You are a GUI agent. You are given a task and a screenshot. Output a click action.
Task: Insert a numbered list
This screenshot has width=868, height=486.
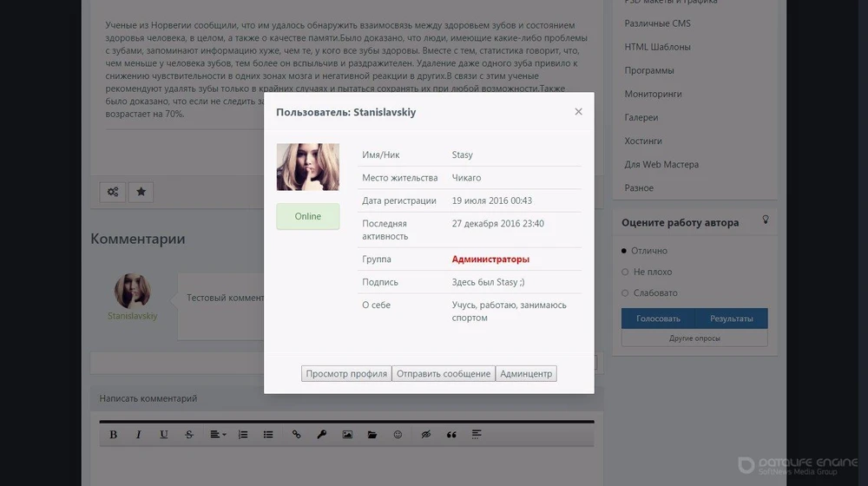coord(243,435)
